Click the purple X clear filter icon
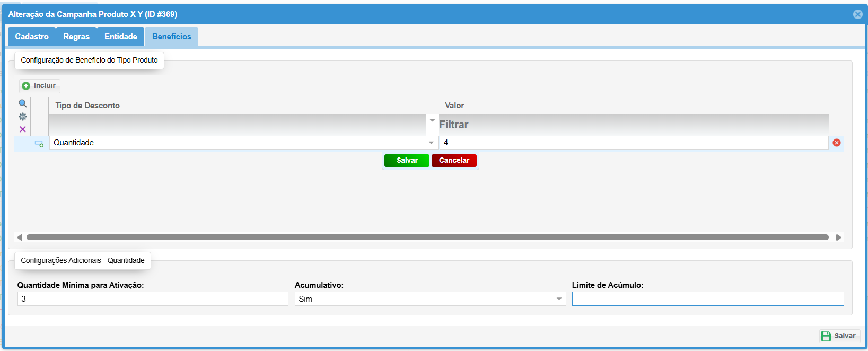 click(x=23, y=129)
